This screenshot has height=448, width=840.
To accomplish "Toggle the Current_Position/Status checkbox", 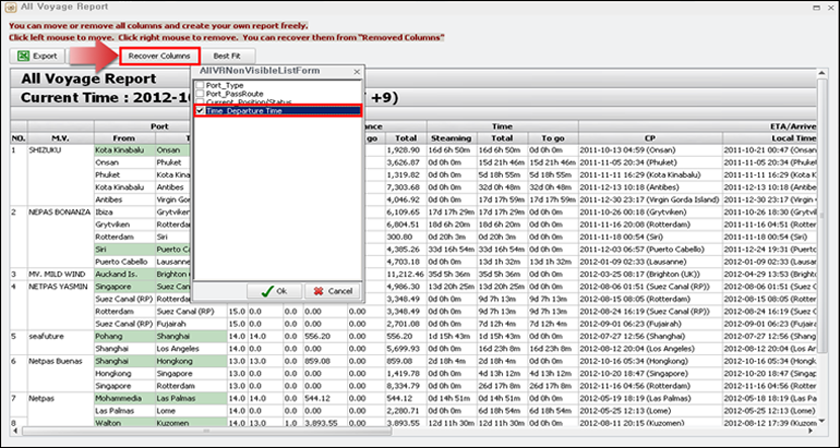I will (200, 102).
